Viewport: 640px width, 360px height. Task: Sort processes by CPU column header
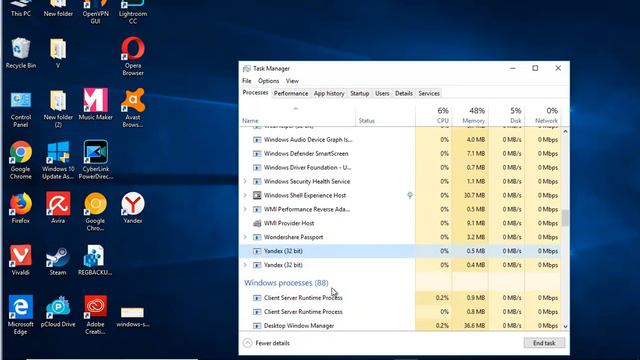434,115
